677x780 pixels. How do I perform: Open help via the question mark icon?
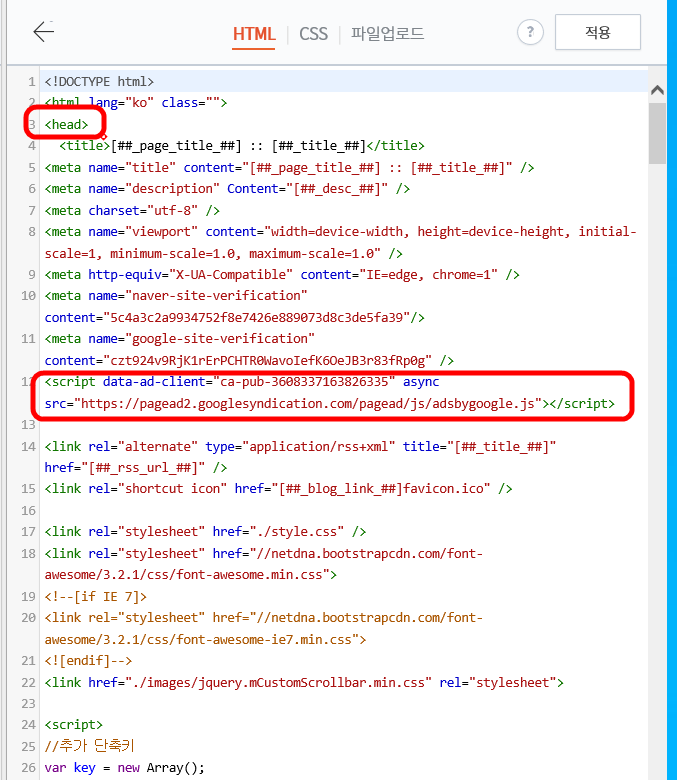(530, 32)
